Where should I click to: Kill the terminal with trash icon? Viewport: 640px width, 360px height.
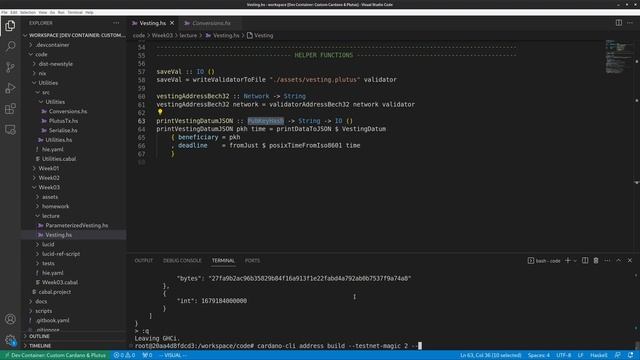point(596,260)
